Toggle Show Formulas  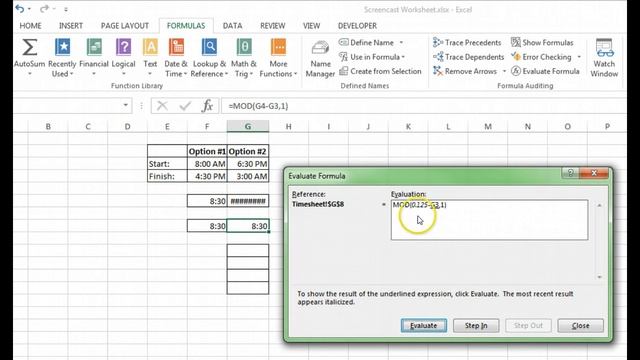542,42
